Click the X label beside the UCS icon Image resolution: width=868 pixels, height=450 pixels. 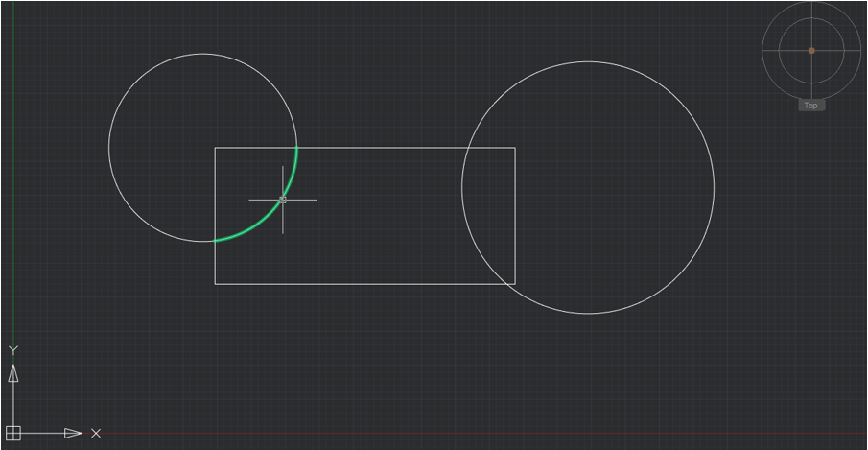click(96, 434)
